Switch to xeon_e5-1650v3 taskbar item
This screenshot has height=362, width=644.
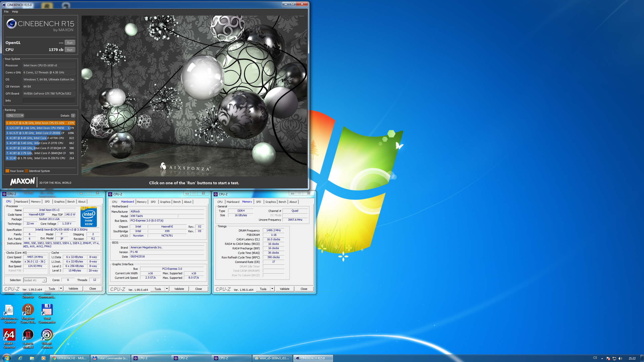[x=272, y=358]
